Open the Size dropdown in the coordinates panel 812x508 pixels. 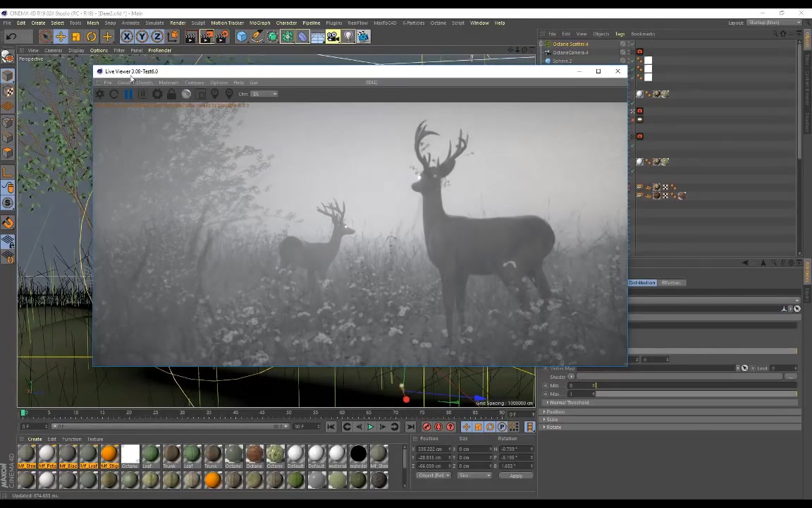(474, 476)
